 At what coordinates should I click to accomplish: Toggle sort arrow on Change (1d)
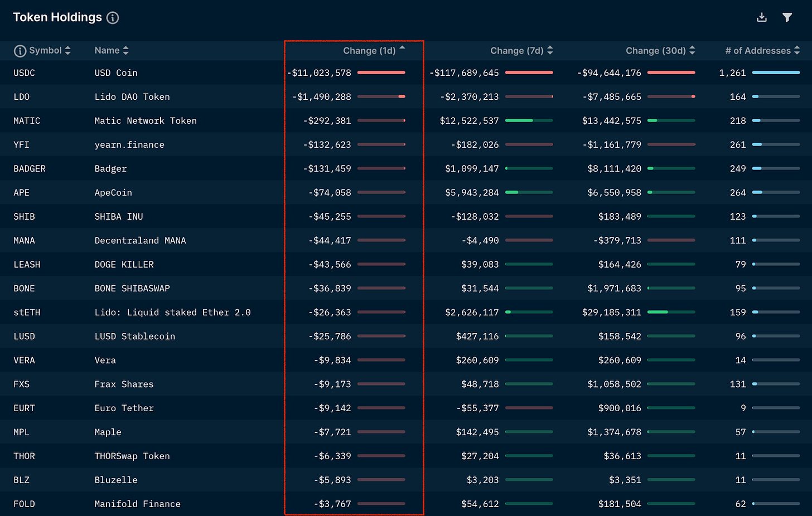pos(402,48)
